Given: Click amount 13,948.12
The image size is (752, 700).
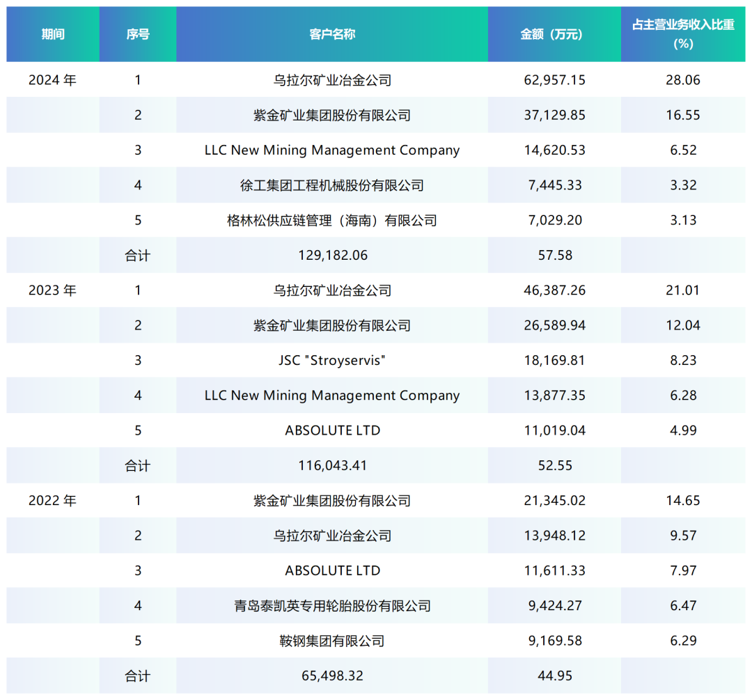Looking at the screenshot, I should [554, 536].
